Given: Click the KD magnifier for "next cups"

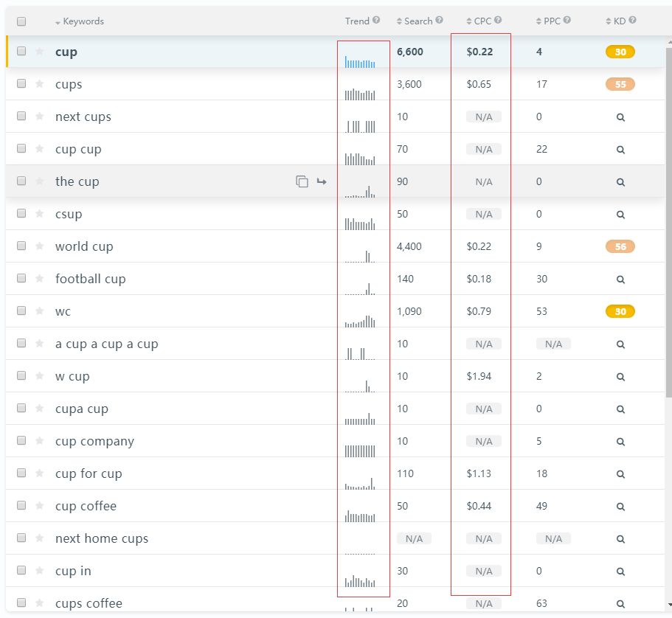Looking at the screenshot, I should point(620,117).
